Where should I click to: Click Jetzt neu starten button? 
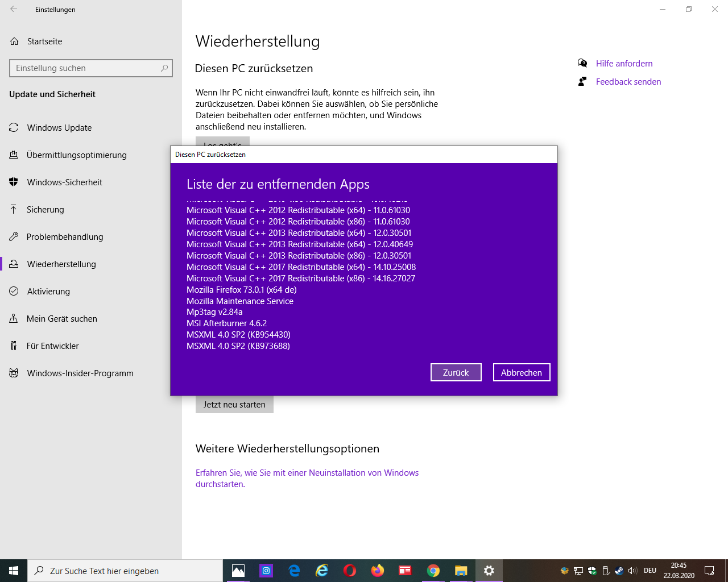point(234,405)
